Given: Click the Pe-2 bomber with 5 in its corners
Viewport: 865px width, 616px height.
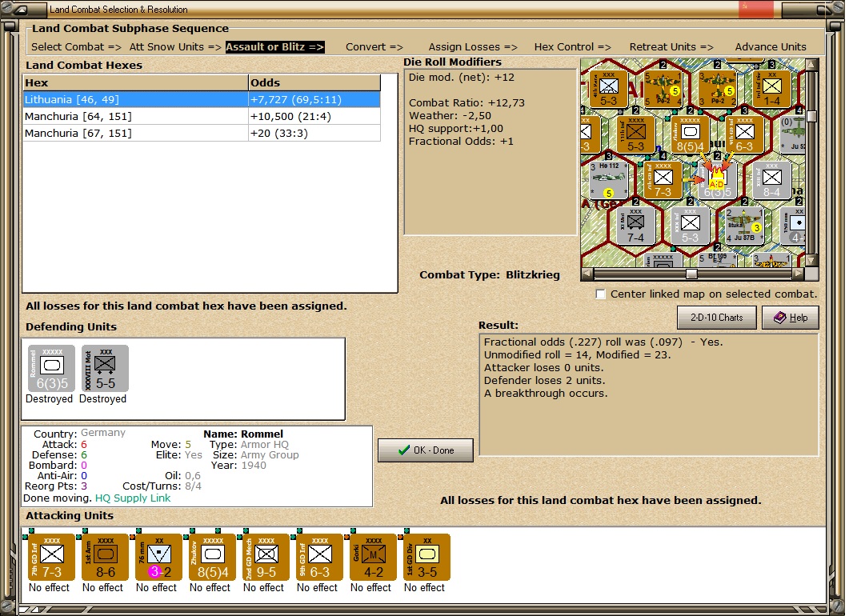Looking at the screenshot, I should coord(663,88).
